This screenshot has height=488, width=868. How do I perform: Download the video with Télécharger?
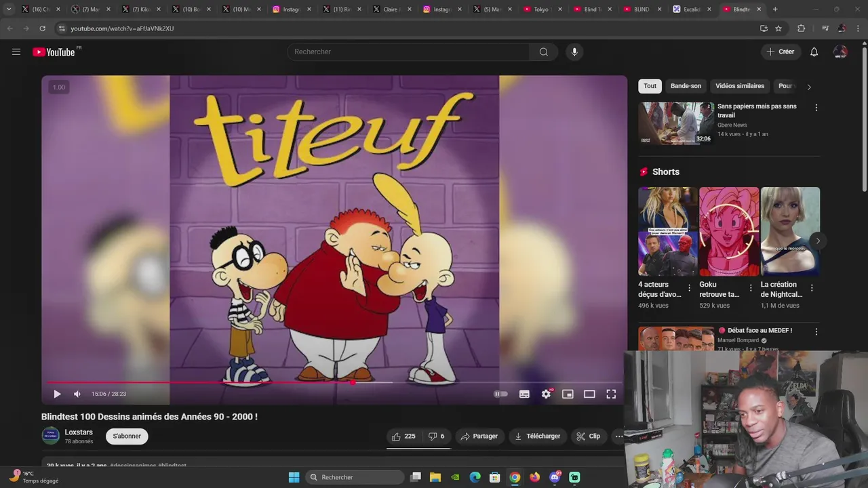click(x=537, y=436)
